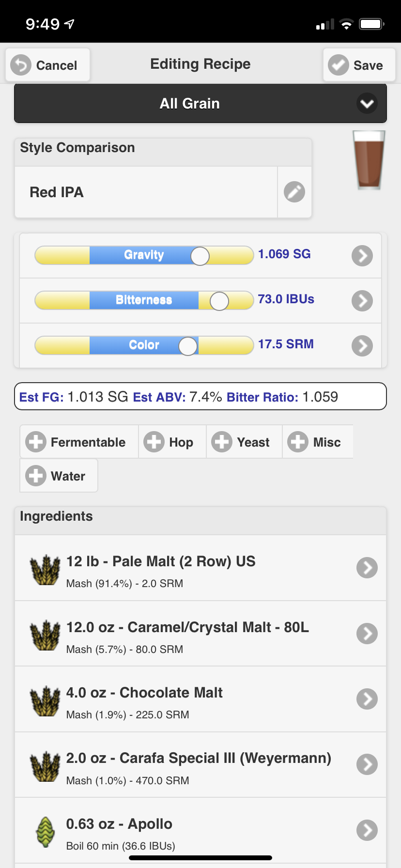
Task: Open Gravity details arrow
Action: pos(362,256)
